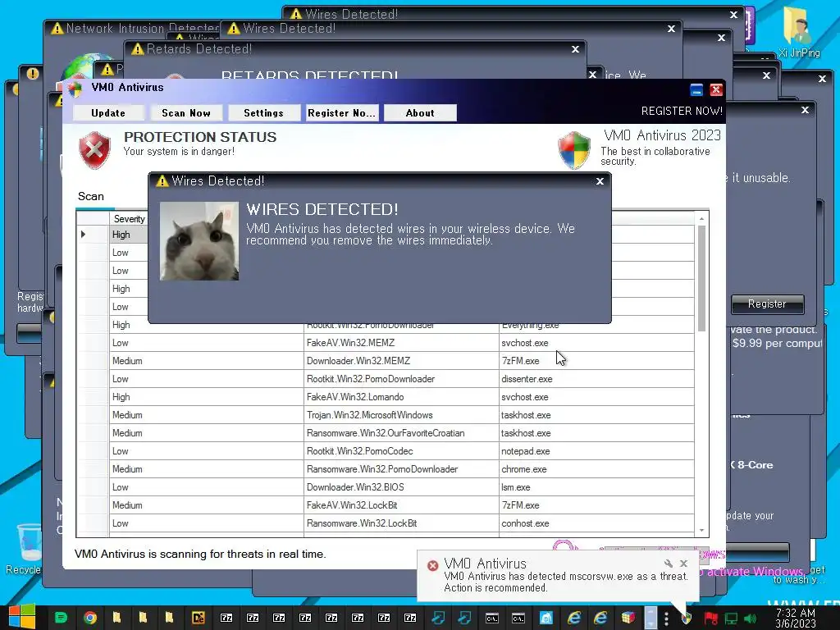Click the threat list scrollbar up arrow
Viewport: 840px width, 630px height.
click(x=701, y=218)
